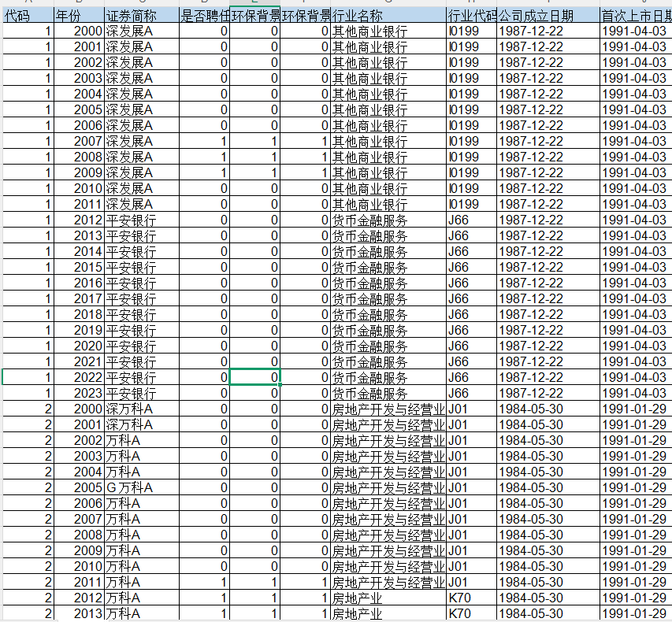Select the 行业名称 header cell
Viewport: 672px width, 622px height.
(388, 16)
